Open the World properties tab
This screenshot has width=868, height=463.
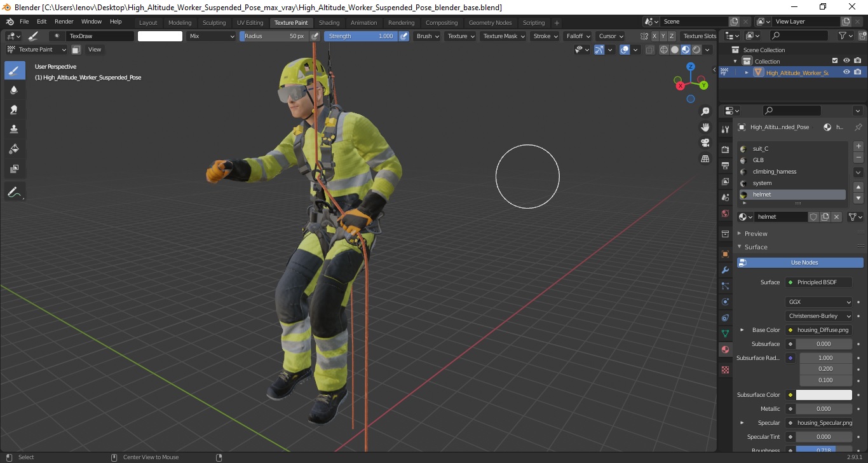[725, 214]
